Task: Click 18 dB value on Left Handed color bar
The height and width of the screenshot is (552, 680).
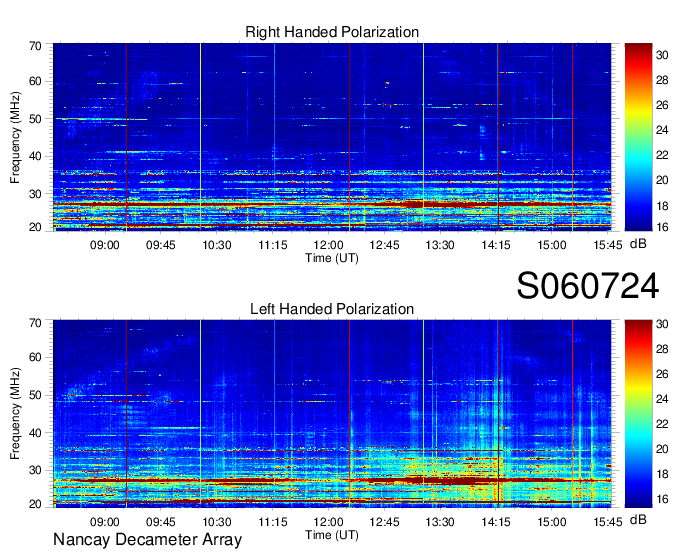Action: [662, 474]
